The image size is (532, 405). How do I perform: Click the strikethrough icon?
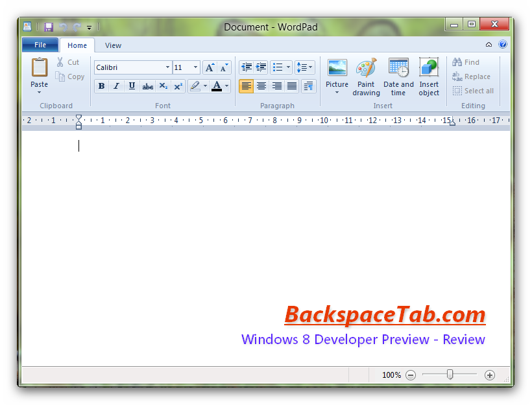tap(147, 86)
